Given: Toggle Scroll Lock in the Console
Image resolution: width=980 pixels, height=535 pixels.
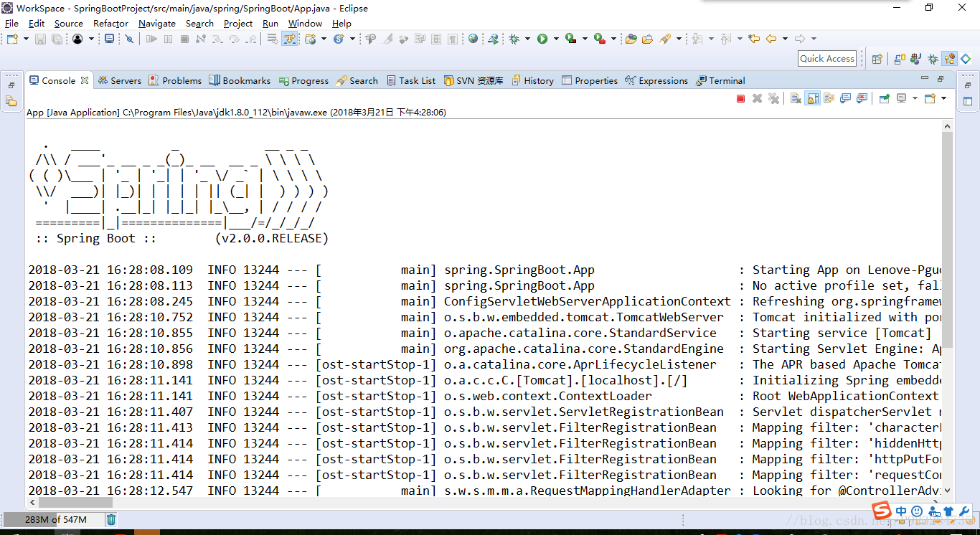Looking at the screenshot, I should tap(812, 98).
